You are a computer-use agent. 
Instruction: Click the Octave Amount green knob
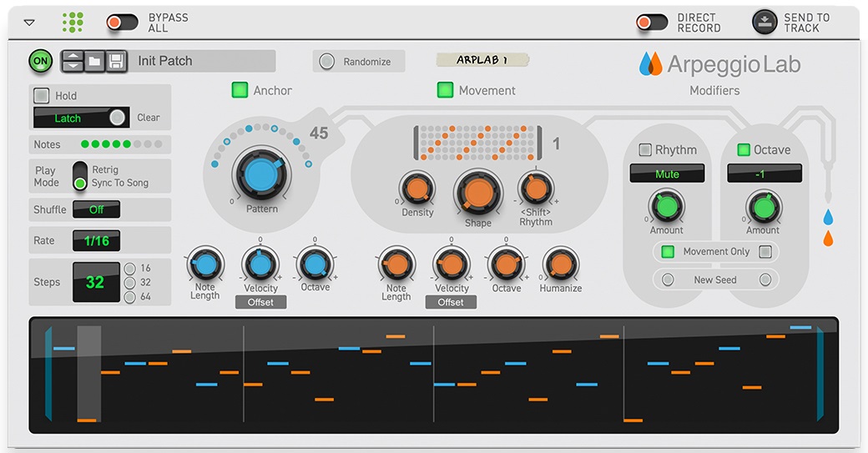(x=764, y=208)
